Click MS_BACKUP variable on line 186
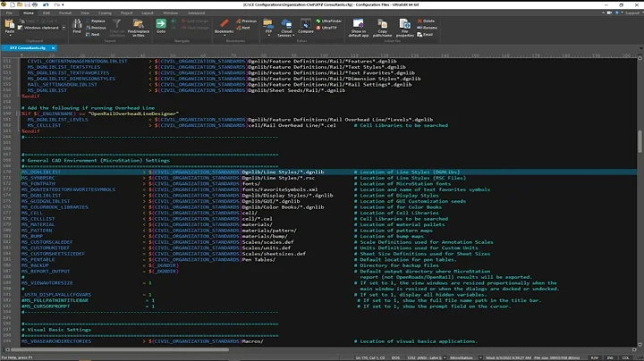Viewport: 644px width, 361px height. pos(35,265)
